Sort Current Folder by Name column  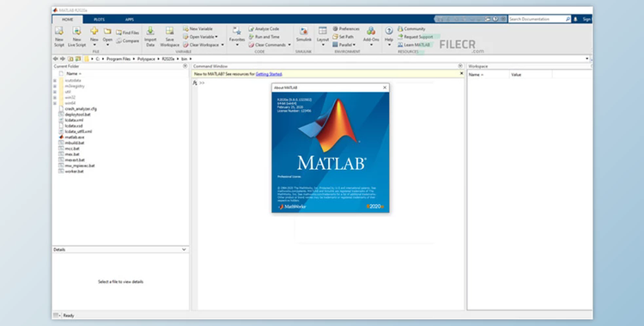(x=74, y=74)
